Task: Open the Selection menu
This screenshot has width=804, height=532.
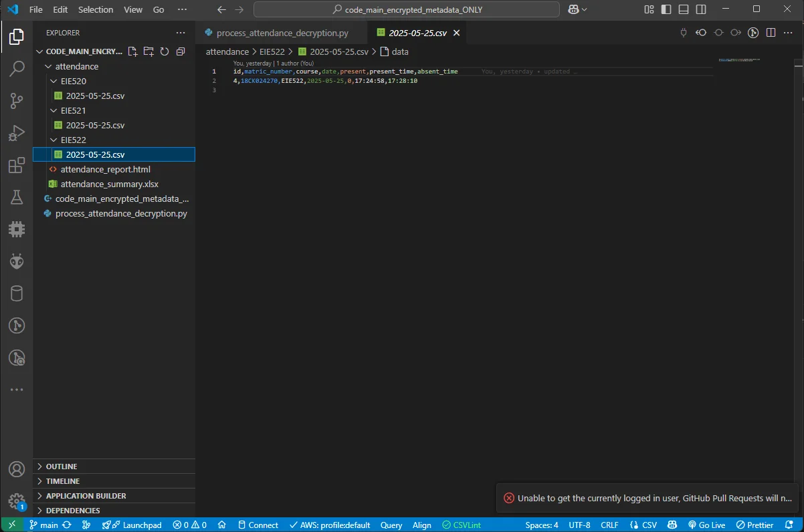Action: [96, 9]
